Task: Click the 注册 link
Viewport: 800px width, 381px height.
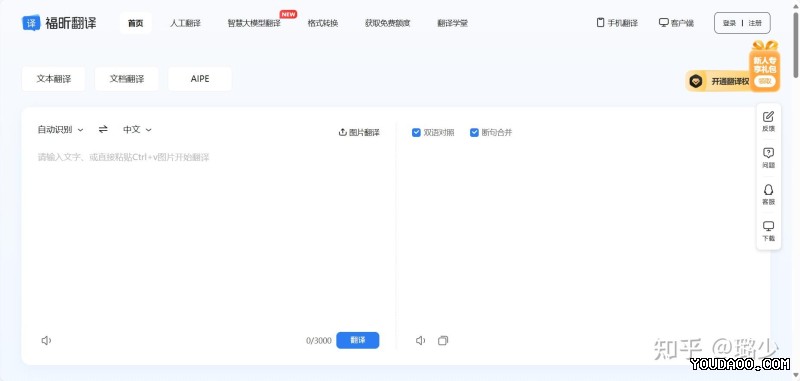Action: click(x=755, y=23)
